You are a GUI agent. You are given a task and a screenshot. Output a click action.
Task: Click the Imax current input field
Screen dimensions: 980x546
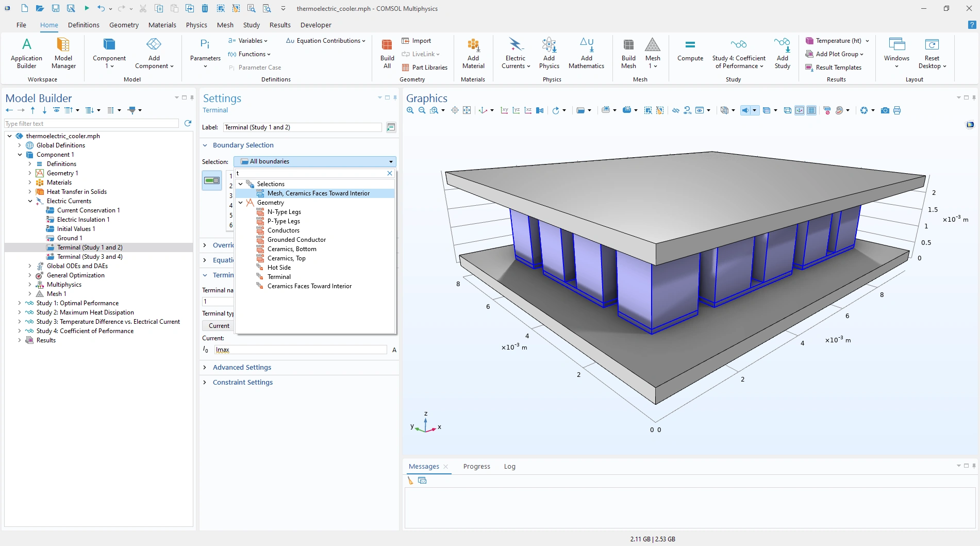coord(301,350)
